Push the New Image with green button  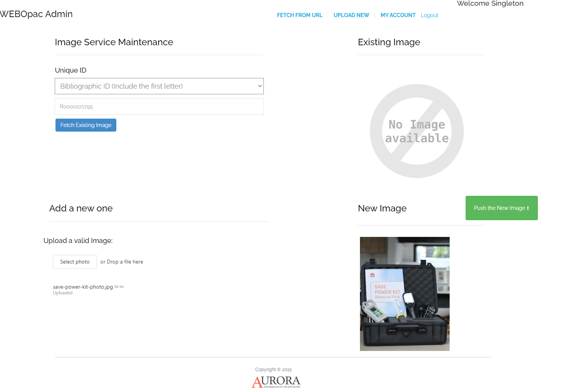tap(501, 208)
